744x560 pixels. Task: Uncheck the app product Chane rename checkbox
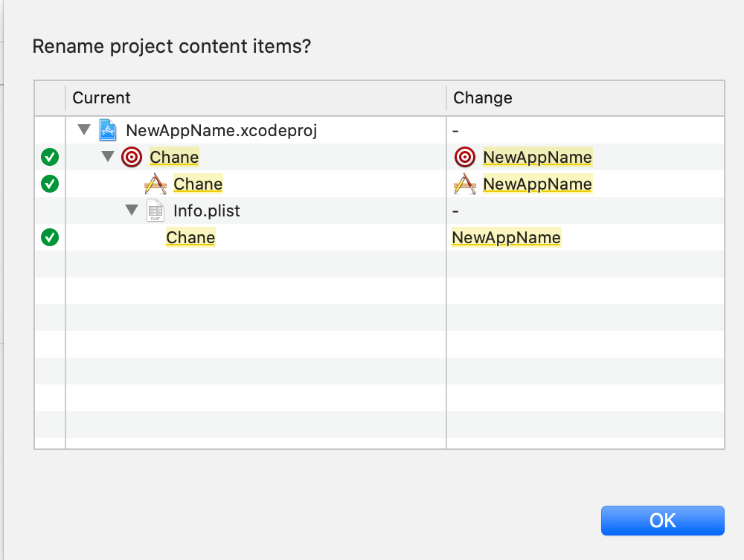[50, 184]
